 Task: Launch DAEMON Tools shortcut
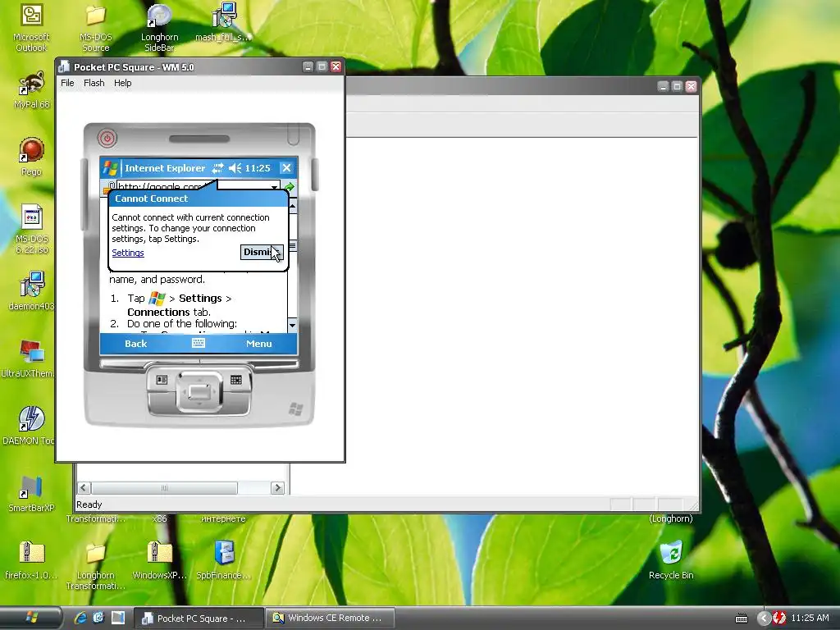click(x=29, y=426)
